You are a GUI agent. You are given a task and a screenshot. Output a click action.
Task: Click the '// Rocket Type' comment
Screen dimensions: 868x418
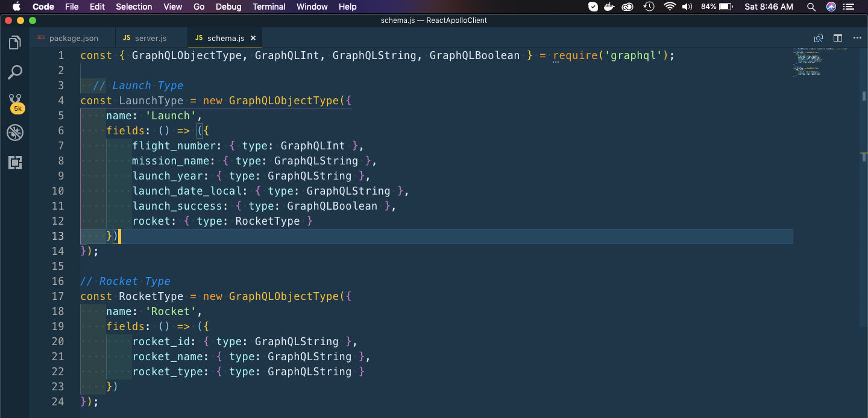(x=125, y=281)
